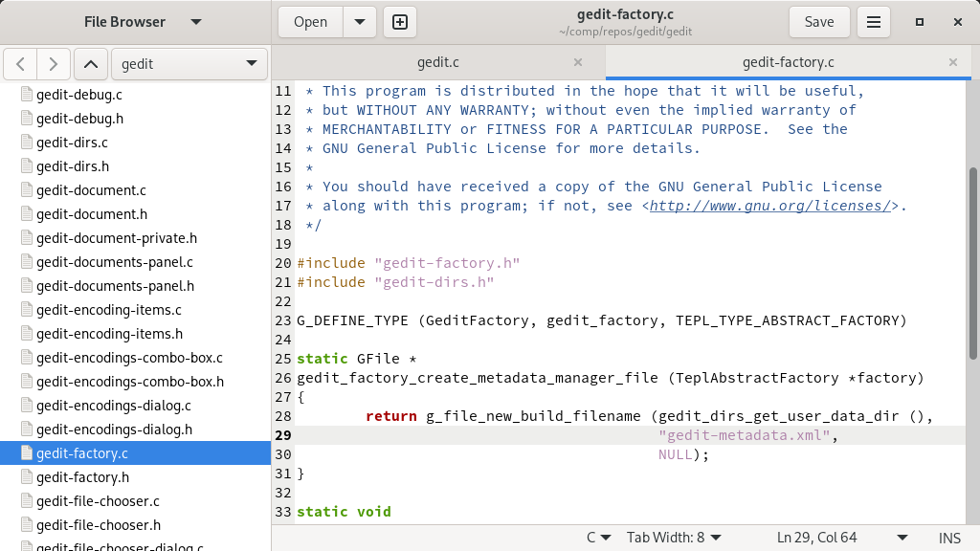Screen dimensions: 980x551
Task: Go back in file browser history
Action: [21, 64]
